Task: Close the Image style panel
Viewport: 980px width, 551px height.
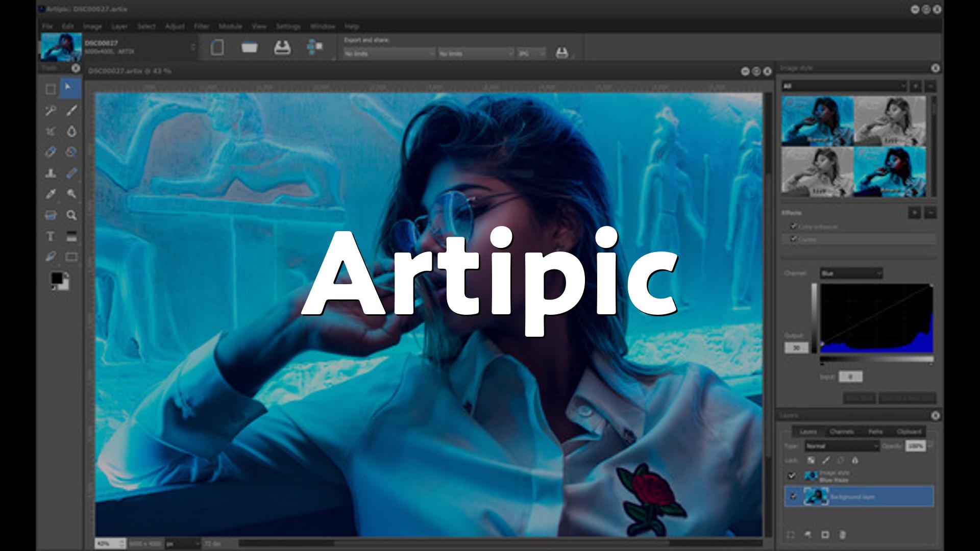Action: (935, 68)
